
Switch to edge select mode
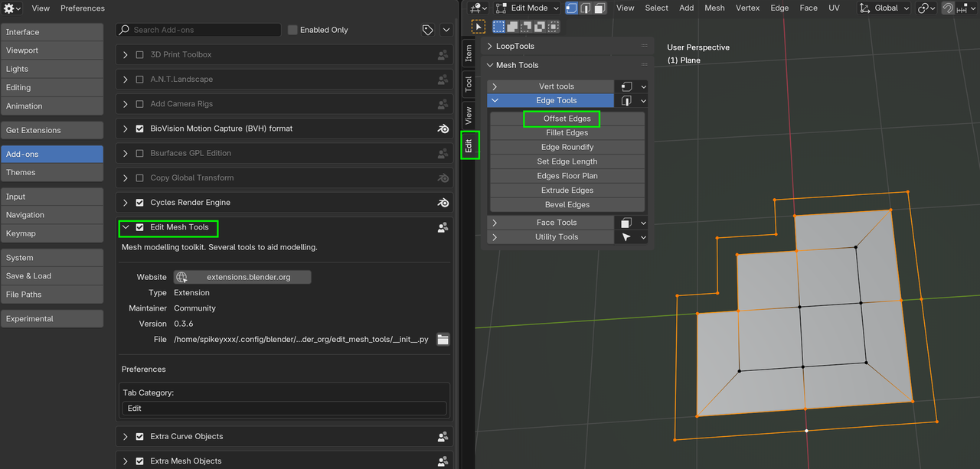pos(585,8)
